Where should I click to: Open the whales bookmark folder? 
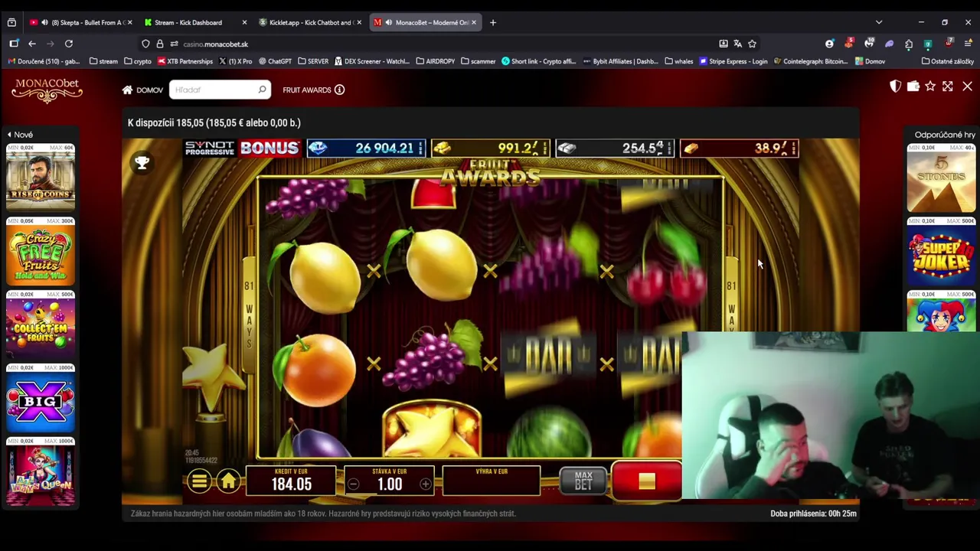coord(679,61)
